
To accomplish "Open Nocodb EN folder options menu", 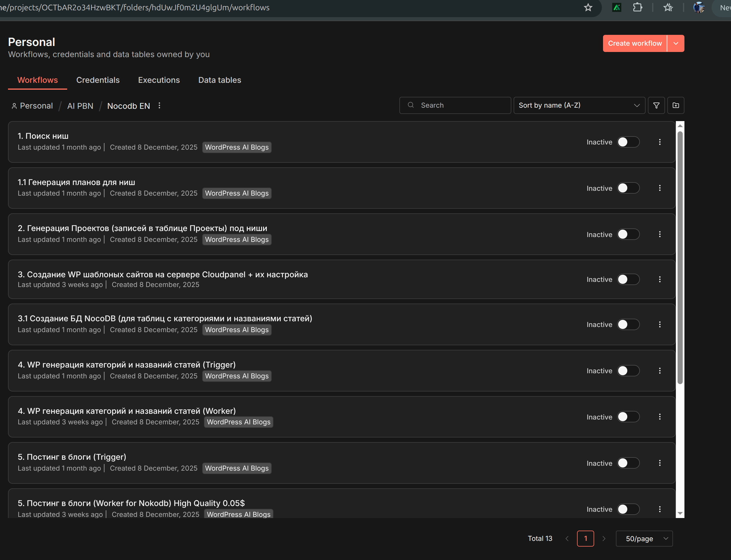I will 159,105.
